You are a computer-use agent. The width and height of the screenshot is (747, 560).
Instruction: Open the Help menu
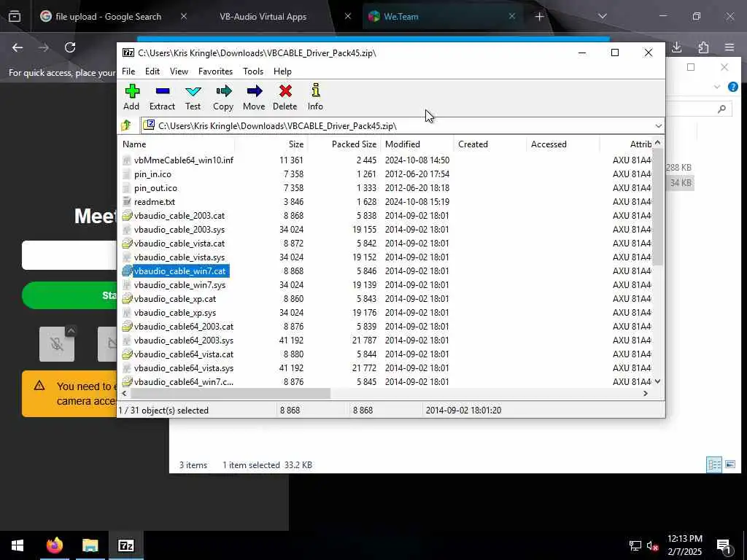click(x=282, y=71)
